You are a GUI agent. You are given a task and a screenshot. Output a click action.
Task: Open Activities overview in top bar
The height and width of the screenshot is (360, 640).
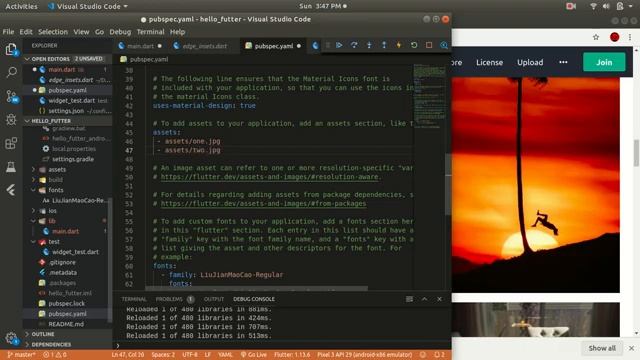point(21,6)
